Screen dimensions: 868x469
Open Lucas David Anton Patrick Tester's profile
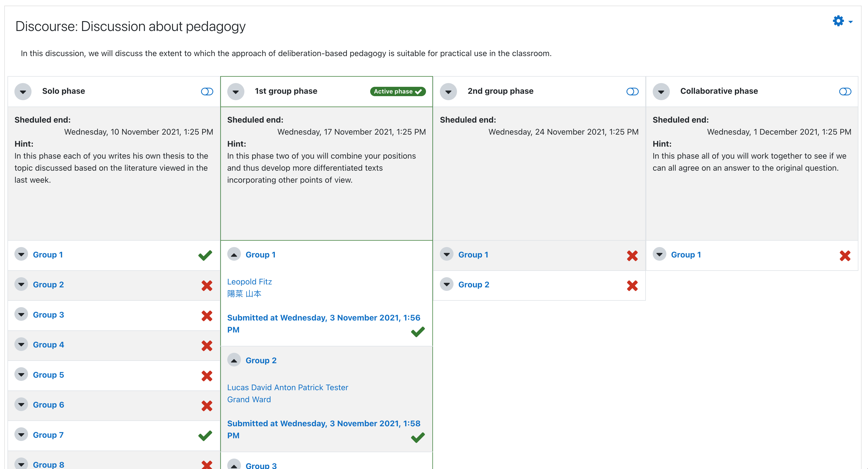click(x=287, y=388)
